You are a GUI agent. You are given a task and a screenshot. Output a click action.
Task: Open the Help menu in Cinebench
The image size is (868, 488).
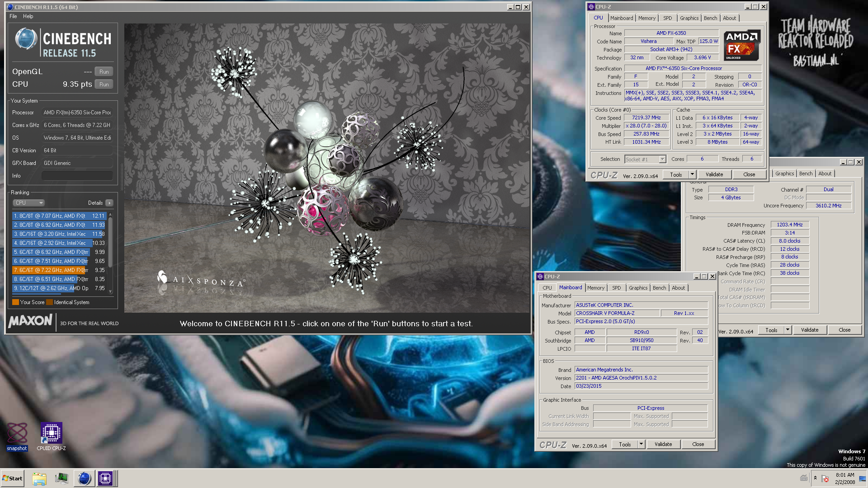coord(28,16)
